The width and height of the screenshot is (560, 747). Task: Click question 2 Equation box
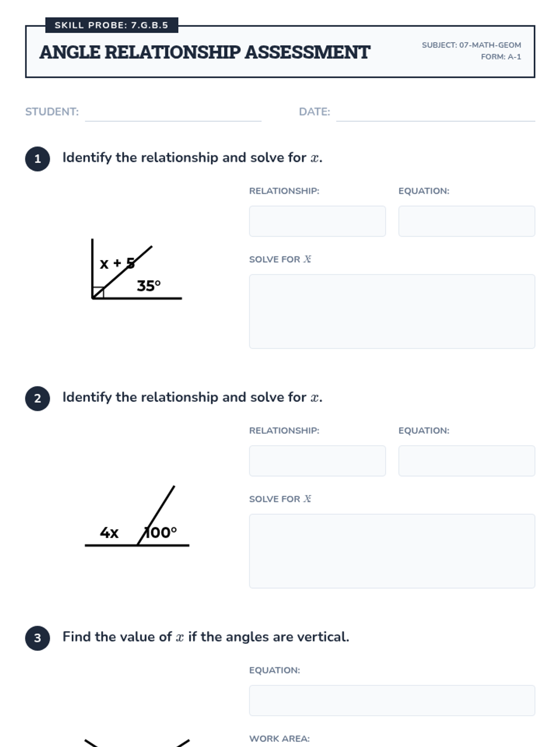pos(467,461)
